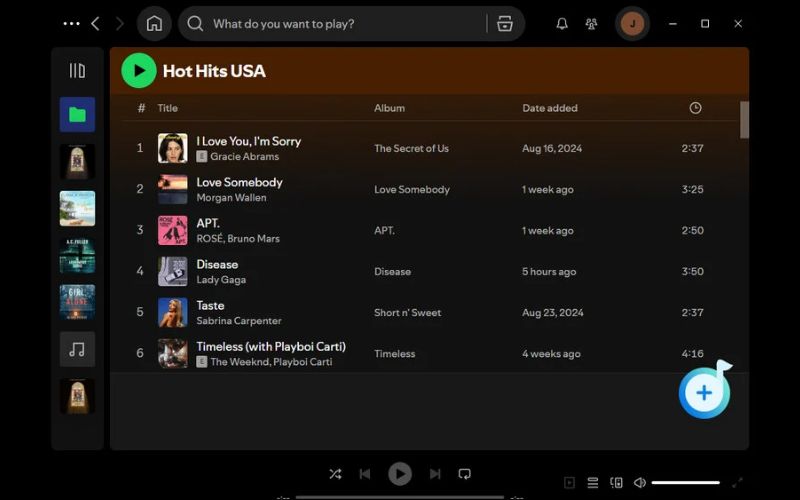Mute the volume speaker icon
800x500 pixels.
(x=640, y=483)
